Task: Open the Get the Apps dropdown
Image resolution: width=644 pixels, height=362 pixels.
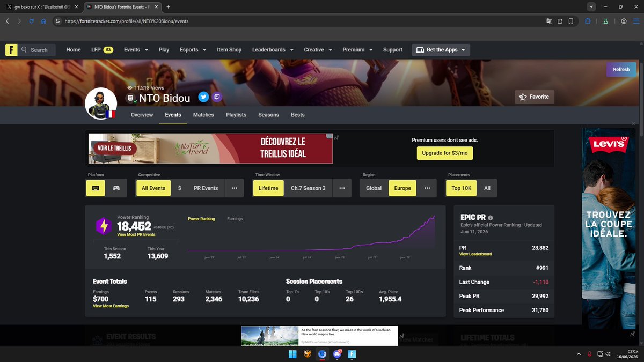Action: tap(441, 50)
